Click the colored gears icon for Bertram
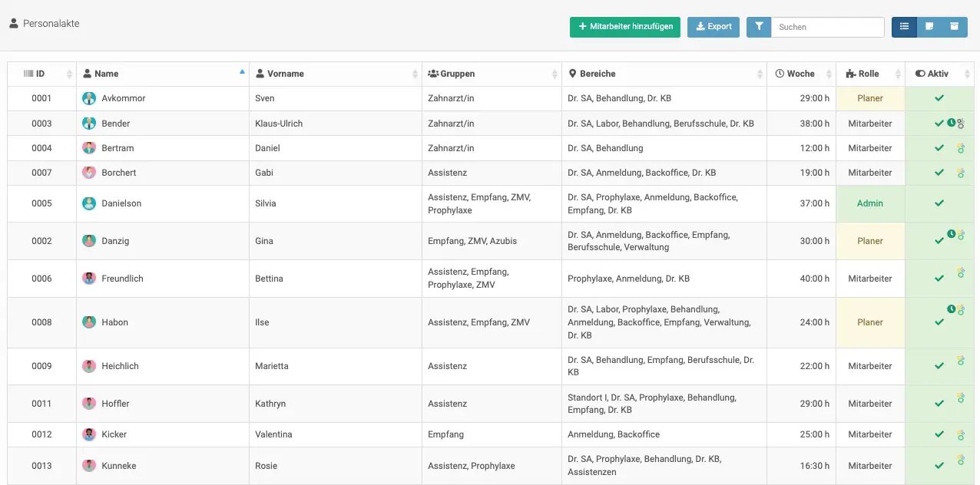The height and width of the screenshot is (485, 980). coord(960,148)
